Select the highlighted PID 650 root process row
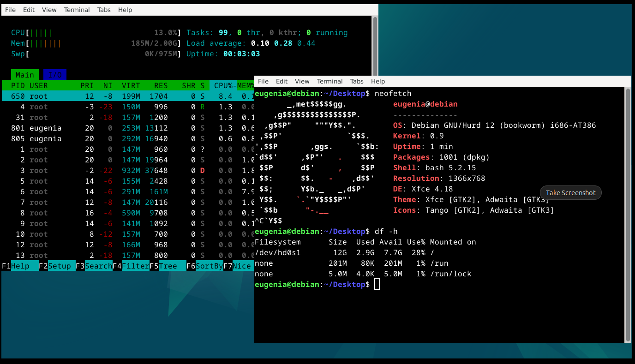The width and height of the screenshot is (635, 364). pyautogui.click(x=128, y=96)
